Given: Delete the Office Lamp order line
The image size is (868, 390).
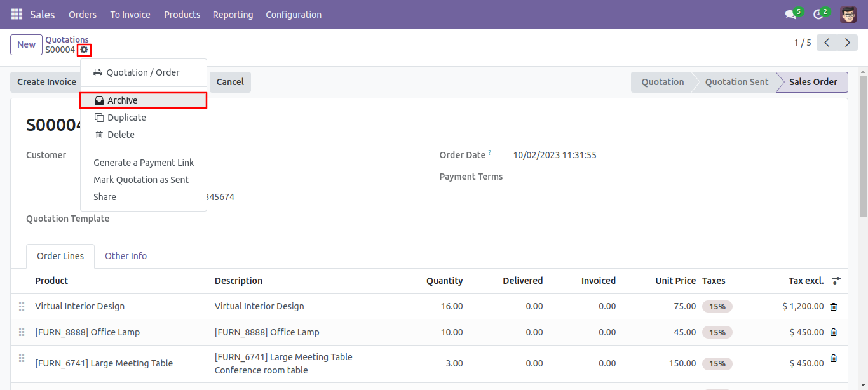Looking at the screenshot, I should click(834, 332).
